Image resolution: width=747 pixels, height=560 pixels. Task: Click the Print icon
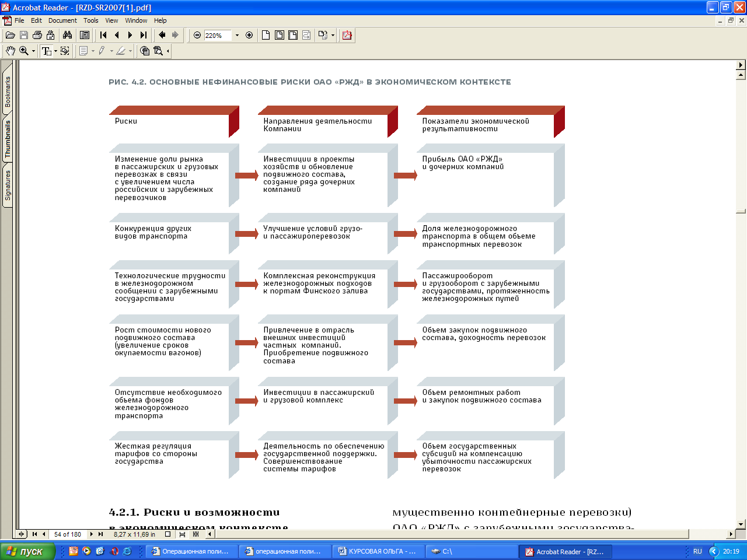pyautogui.click(x=37, y=35)
